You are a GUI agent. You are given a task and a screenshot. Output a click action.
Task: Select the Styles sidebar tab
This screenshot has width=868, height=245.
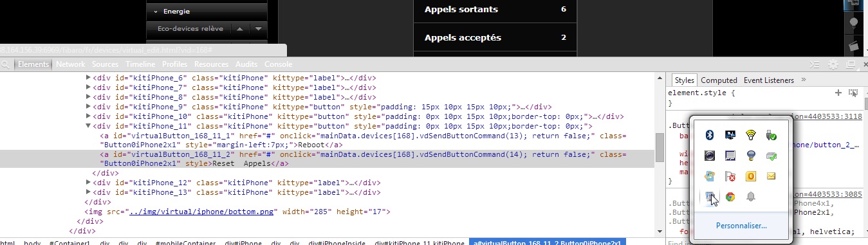[x=684, y=80]
